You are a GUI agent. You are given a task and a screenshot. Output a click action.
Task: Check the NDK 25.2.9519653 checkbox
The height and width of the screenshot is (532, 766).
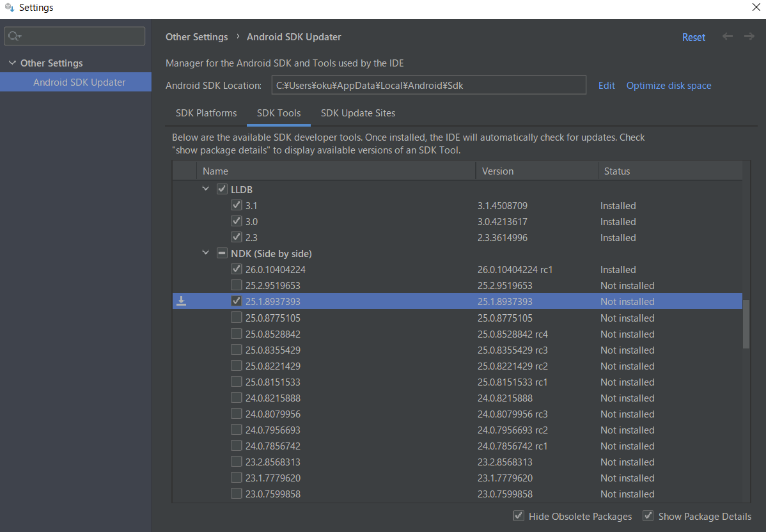click(x=237, y=285)
